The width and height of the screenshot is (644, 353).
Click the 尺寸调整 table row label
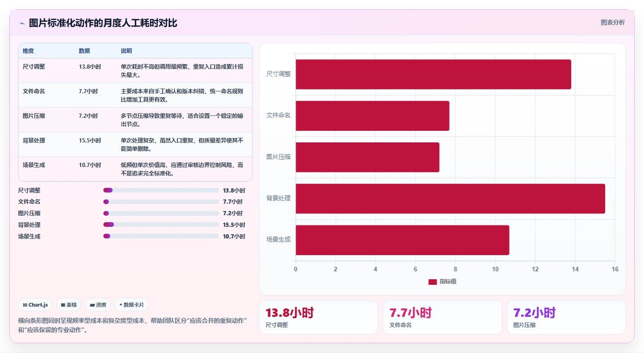[x=34, y=66]
